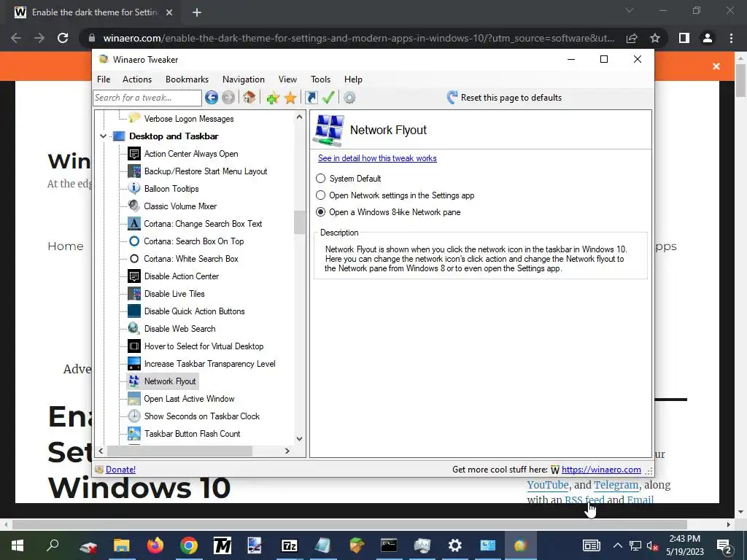Open the Tools menu
The image size is (747, 560).
pyautogui.click(x=321, y=79)
